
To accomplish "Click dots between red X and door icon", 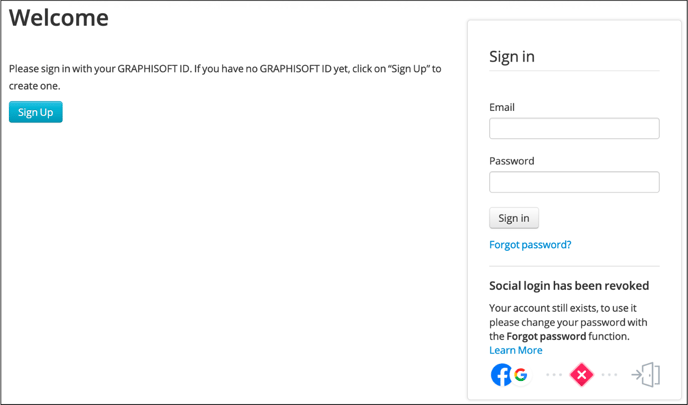I will coord(609,375).
